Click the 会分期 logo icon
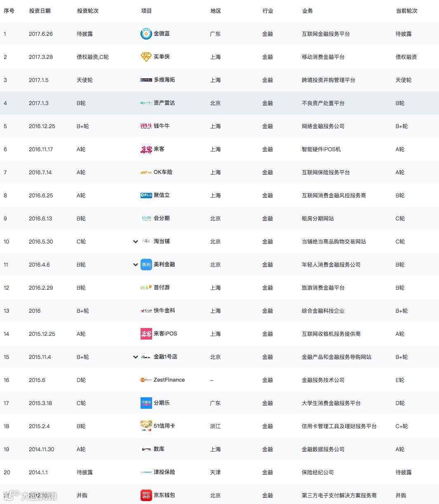 click(146, 218)
